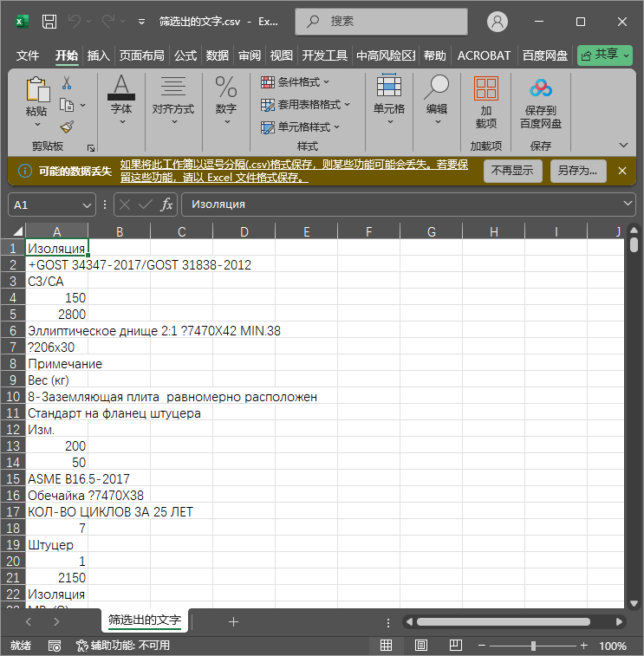Click cell containing Примечание
This screenshot has width=644, height=656.
(56, 364)
